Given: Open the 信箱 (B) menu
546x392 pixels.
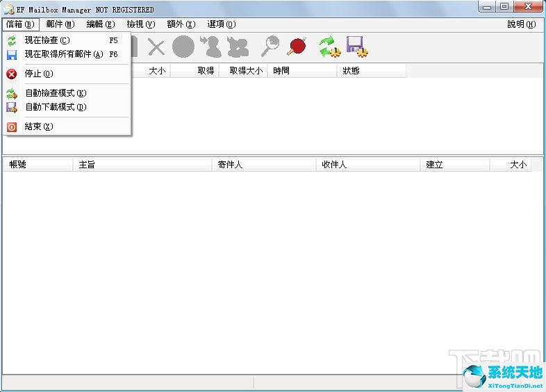Looking at the screenshot, I should click(20, 24).
